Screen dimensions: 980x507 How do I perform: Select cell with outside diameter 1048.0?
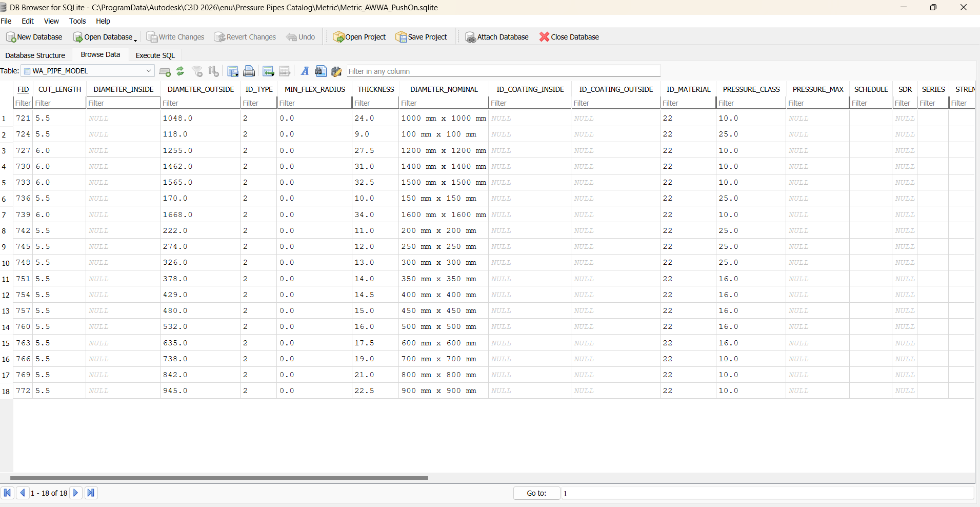coord(201,118)
